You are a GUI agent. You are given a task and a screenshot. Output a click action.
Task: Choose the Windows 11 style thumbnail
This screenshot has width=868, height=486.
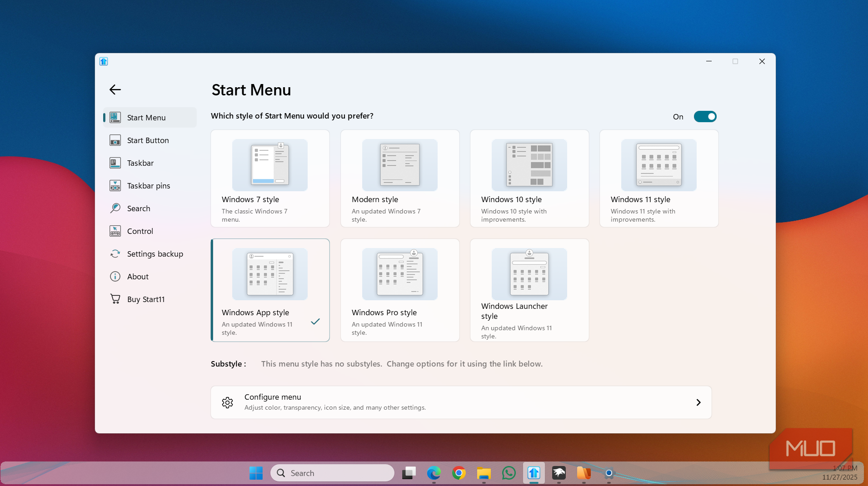[659, 165]
